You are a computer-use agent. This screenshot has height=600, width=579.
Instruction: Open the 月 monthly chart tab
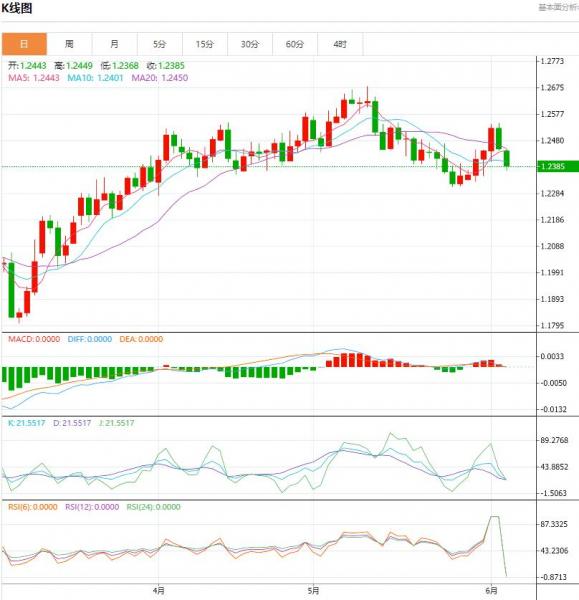point(114,44)
